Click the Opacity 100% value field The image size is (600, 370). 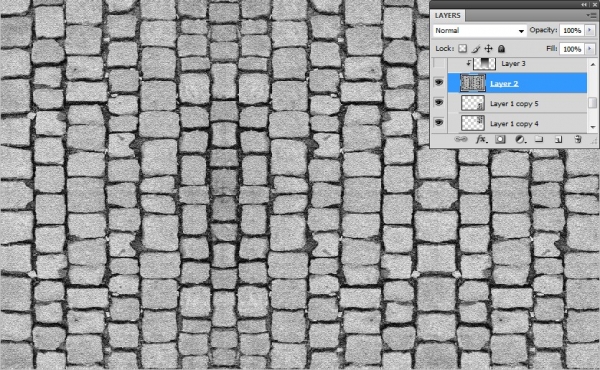click(572, 31)
